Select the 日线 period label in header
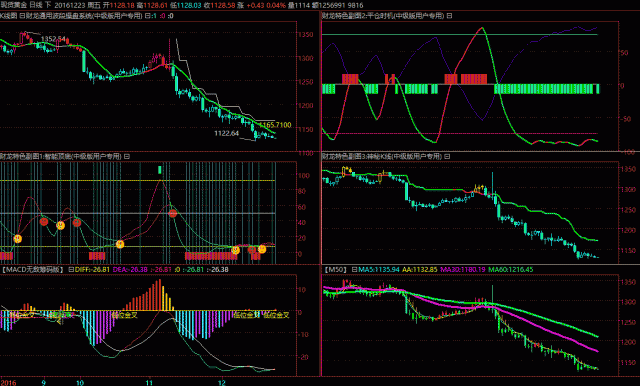This screenshot has height=386, width=640. (36, 5)
